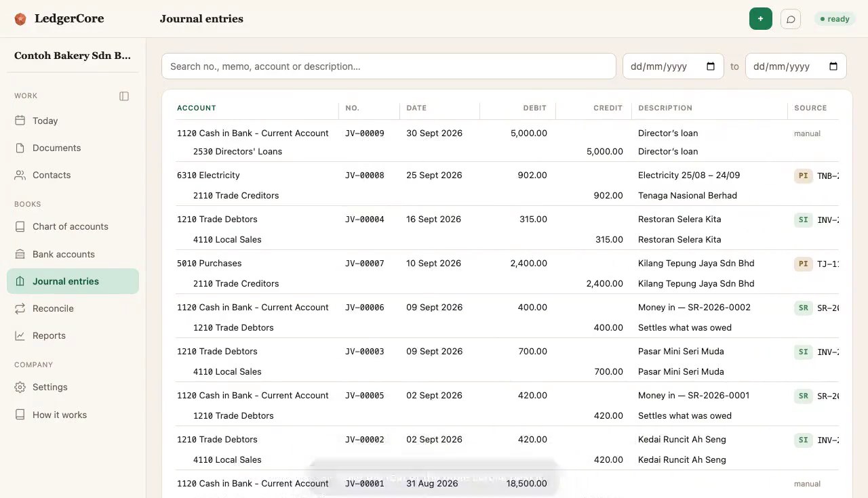Click the journal search field
This screenshot has width=868, height=498.
[389, 66]
